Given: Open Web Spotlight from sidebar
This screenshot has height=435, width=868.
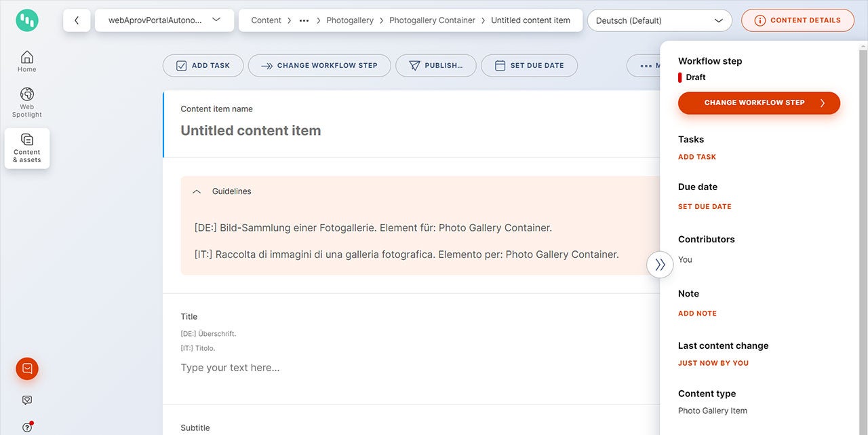Looking at the screenshot, I should (27, 102).
